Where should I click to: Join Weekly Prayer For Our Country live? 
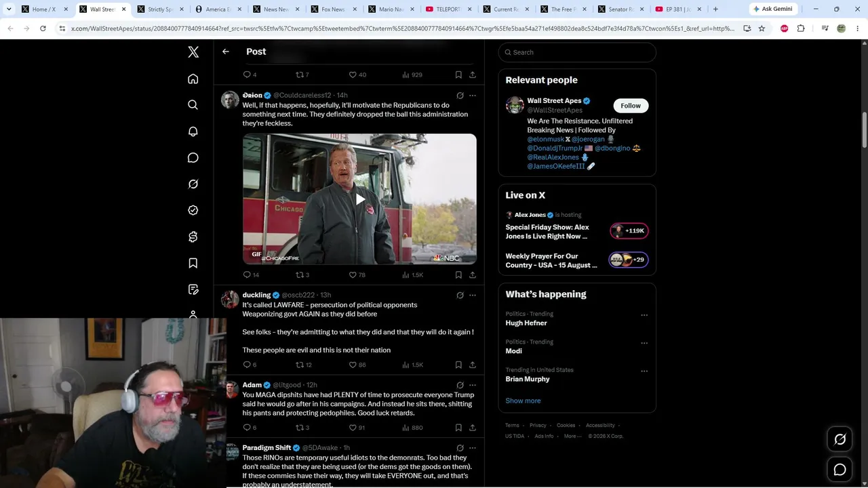pos(577,260)
